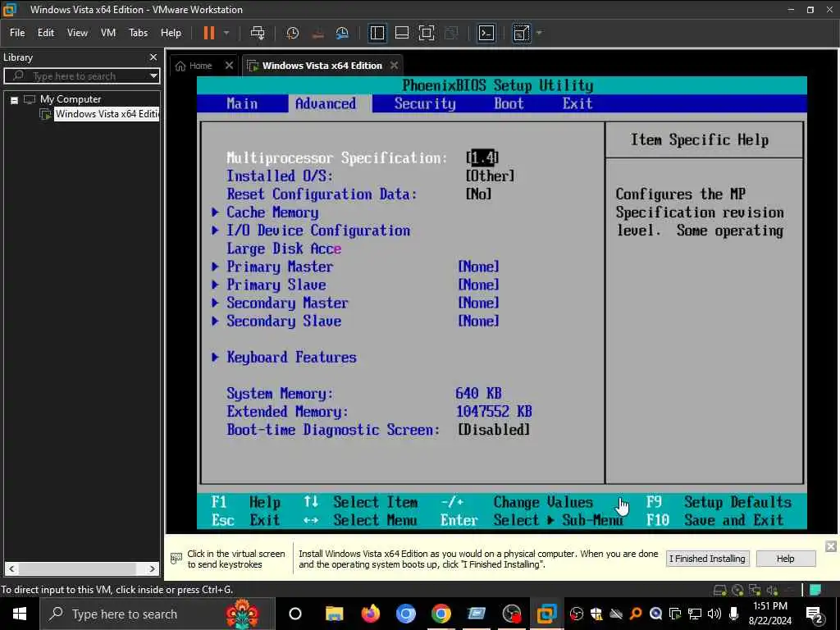The width and height of the screenshot is (840, 630).
Task: Open the power options dropdown beside pause
Action: point(226,33)
